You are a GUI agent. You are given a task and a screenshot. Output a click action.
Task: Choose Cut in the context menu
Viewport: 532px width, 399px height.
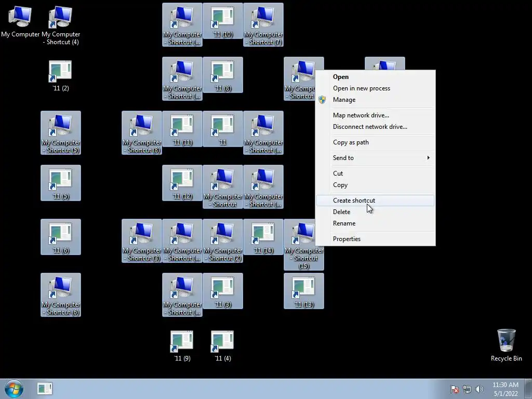tap(375, 174)
